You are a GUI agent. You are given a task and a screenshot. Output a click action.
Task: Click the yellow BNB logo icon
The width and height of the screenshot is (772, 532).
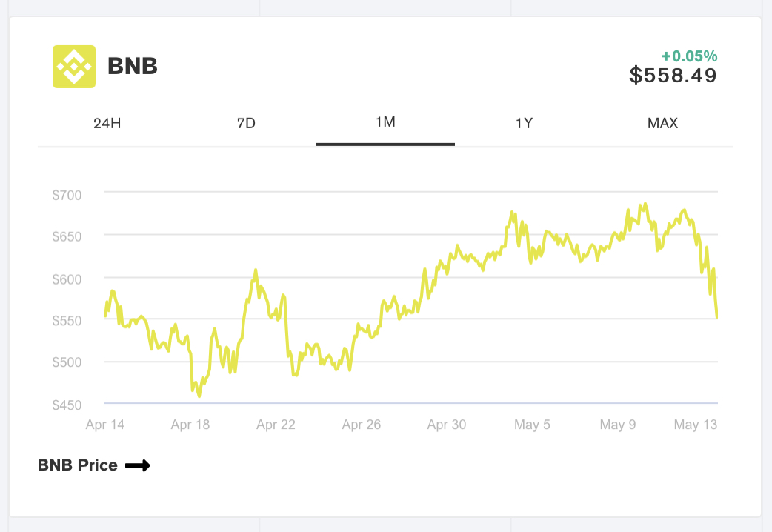[73, 67]
